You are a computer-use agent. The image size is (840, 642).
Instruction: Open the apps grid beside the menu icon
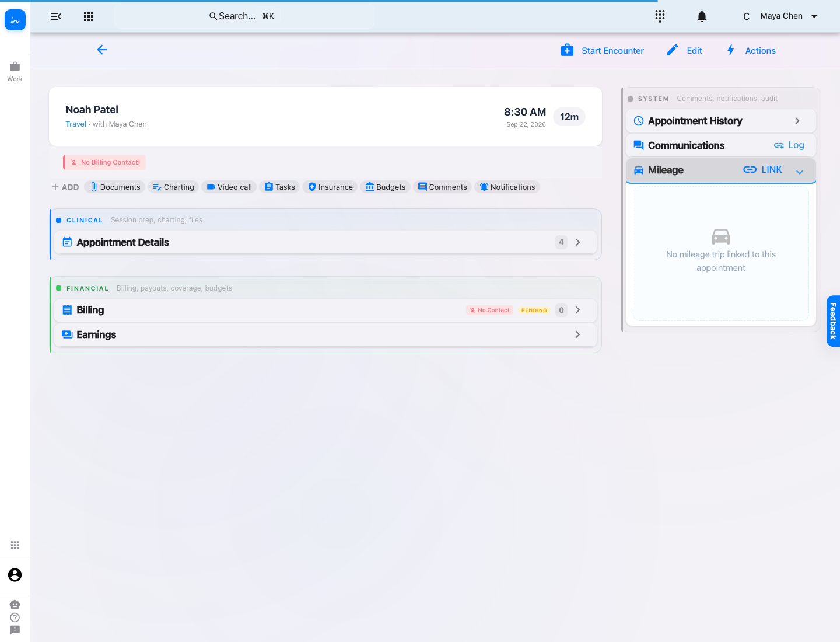(x=89, y=16)
